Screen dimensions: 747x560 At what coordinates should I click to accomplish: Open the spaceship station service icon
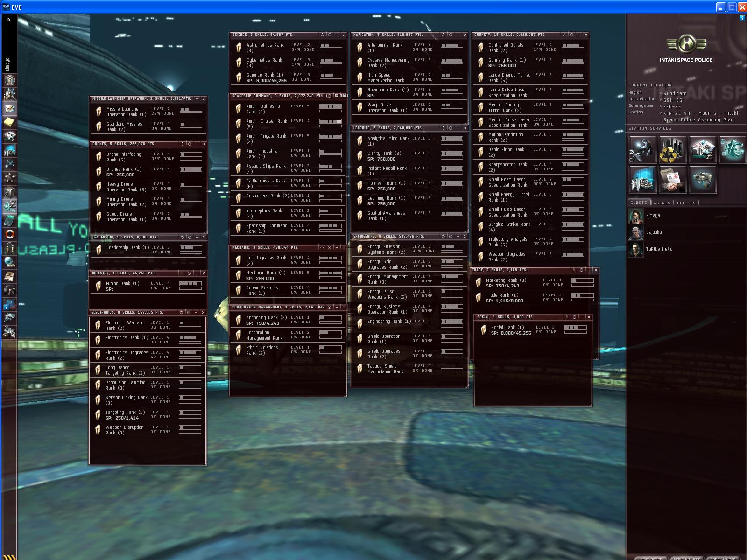(x=703, y=179)
